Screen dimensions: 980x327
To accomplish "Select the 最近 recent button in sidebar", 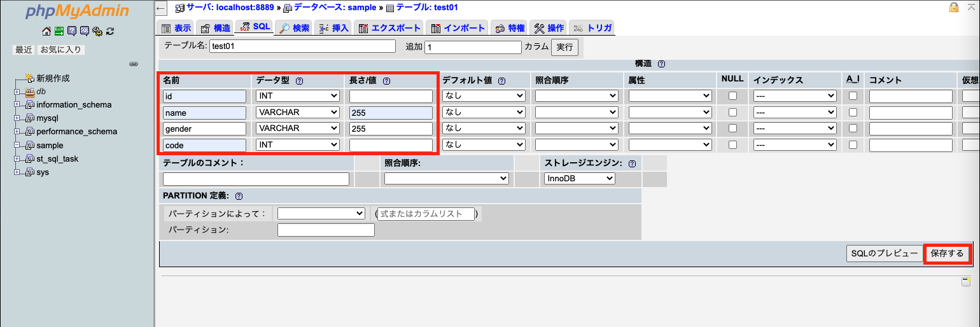I will [24, 50].
